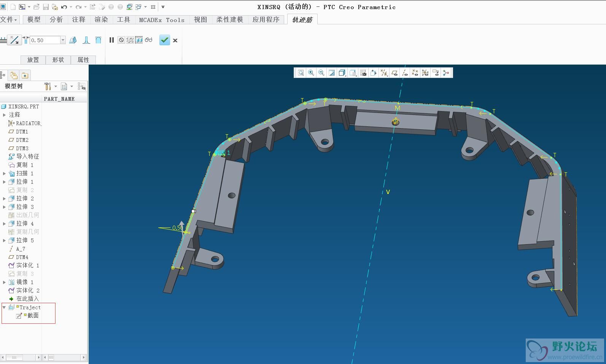Toggle datum plane display
Viewport: 606px width, 364px height.
[x=394, y=73]
